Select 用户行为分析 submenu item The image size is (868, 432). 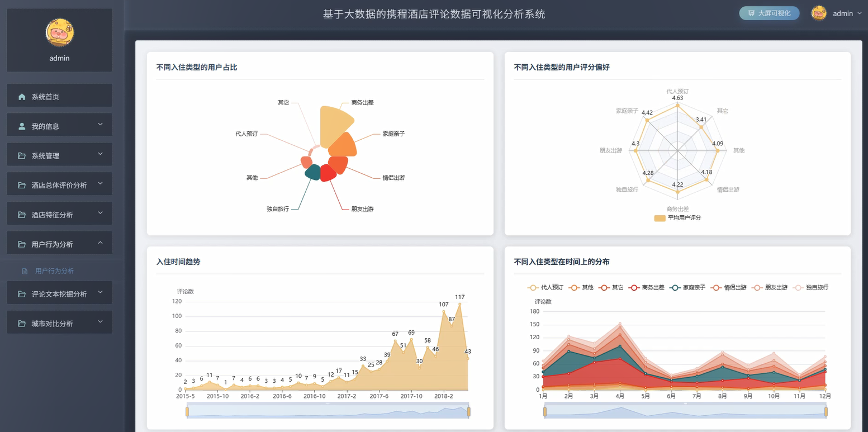[60, 271]
